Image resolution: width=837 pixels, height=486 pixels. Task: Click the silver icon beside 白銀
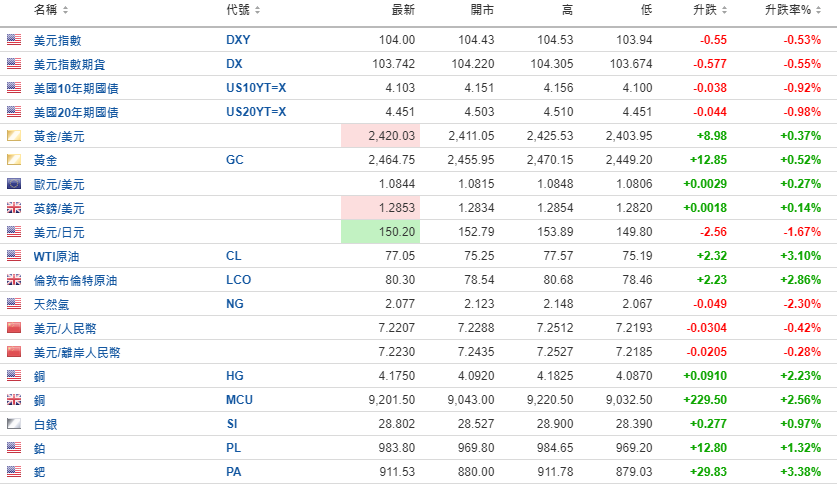tap(14, 424)
